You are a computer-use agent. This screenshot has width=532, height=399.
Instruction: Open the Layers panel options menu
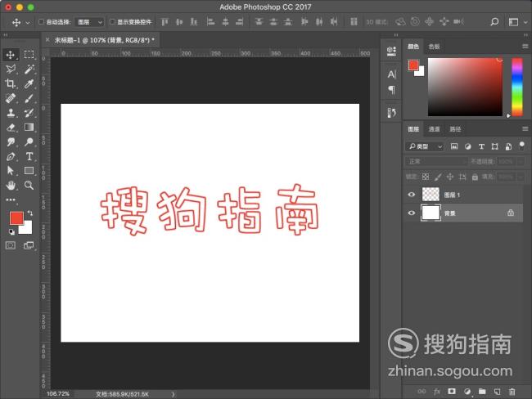click(x=525, y=129)
